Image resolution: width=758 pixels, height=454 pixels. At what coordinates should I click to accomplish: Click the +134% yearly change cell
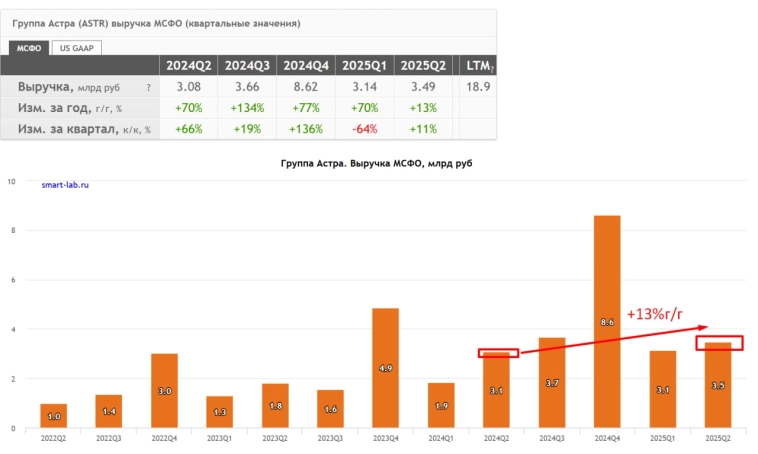point(247,108)
